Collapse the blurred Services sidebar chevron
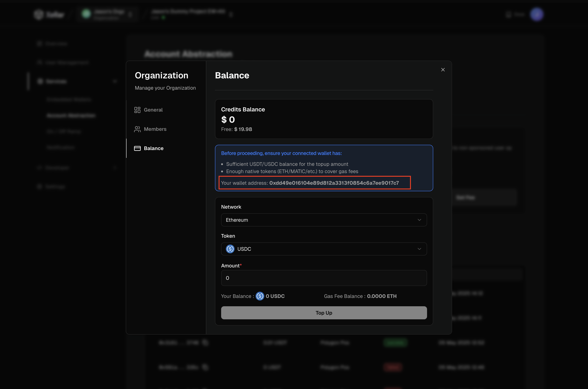The width and height of the screenshot is (588, 389). (115, 81)
